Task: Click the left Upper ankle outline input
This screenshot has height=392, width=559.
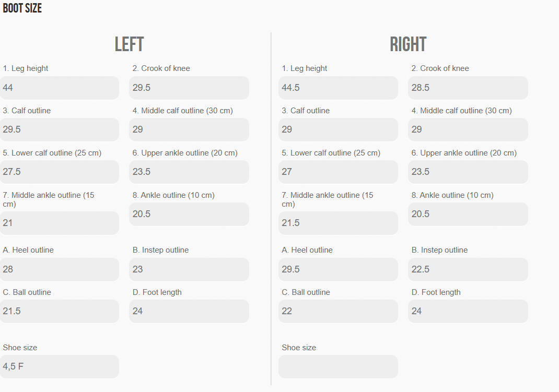Action: click(x=189, y=172)
